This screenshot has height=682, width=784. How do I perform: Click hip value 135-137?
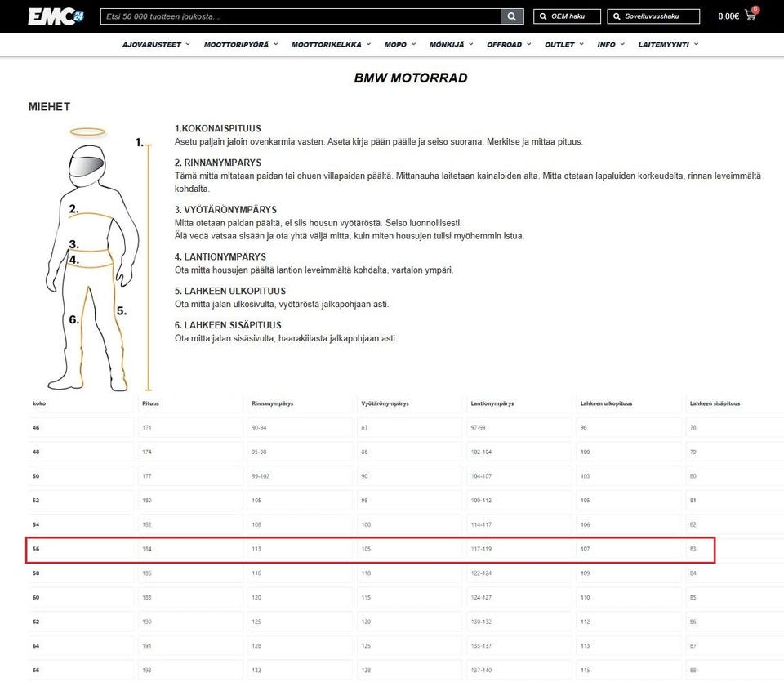click(481, 646)
